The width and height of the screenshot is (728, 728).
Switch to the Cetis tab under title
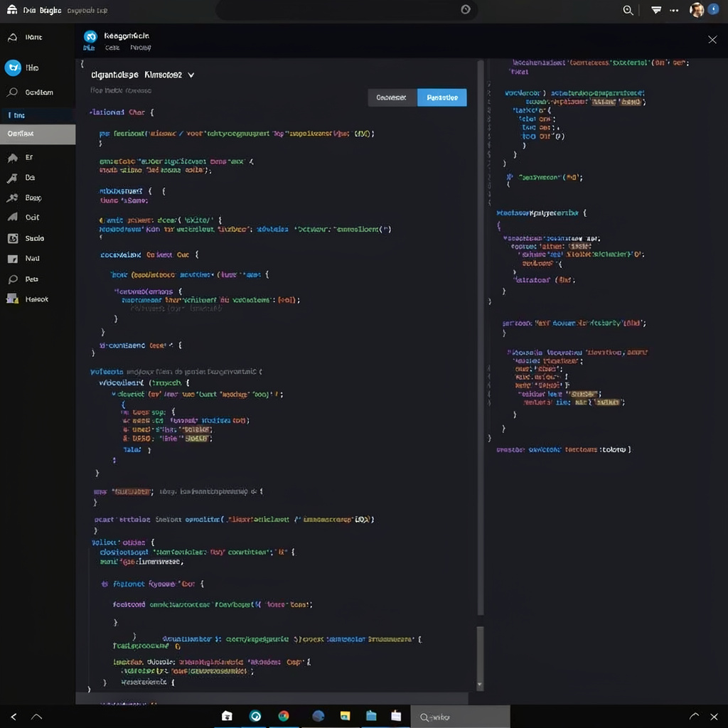coord(112,48)
